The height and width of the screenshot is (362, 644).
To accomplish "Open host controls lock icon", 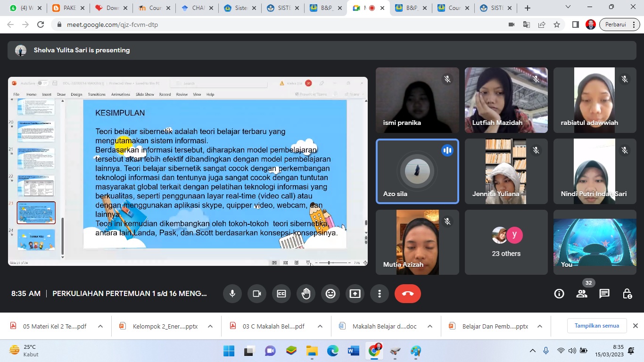I will [x=627, y=294].
